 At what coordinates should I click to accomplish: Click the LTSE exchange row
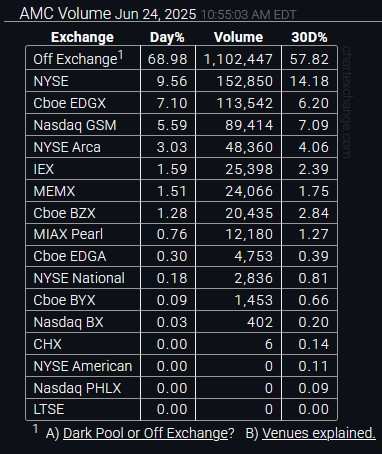(182, 409)
